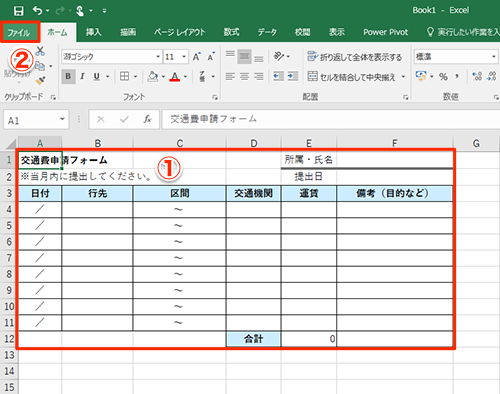This screenshot has width=500, height=394.
Task: Click the Middle Align icon
Action: click(x=244, y=56)
